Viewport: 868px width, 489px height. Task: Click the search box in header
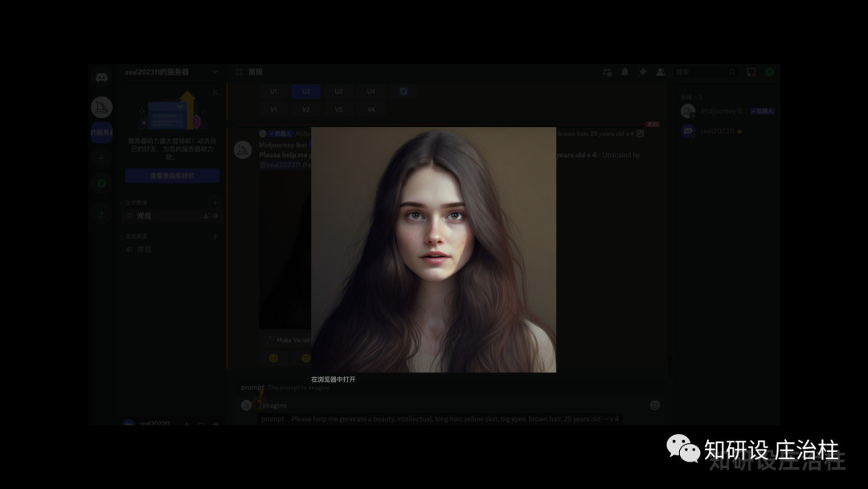pyautogui.click(x=706, y=72)
